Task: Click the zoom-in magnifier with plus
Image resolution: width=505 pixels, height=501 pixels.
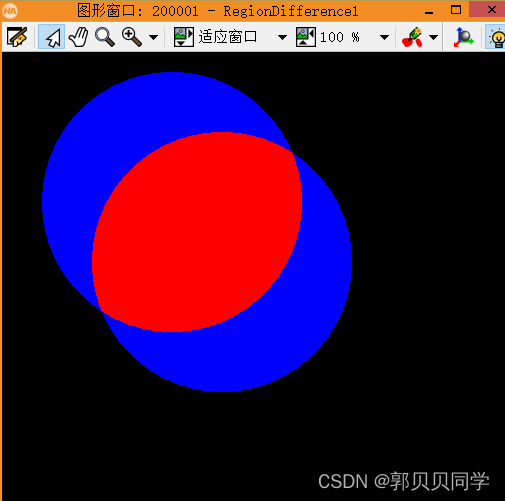Action: point(132,37)
